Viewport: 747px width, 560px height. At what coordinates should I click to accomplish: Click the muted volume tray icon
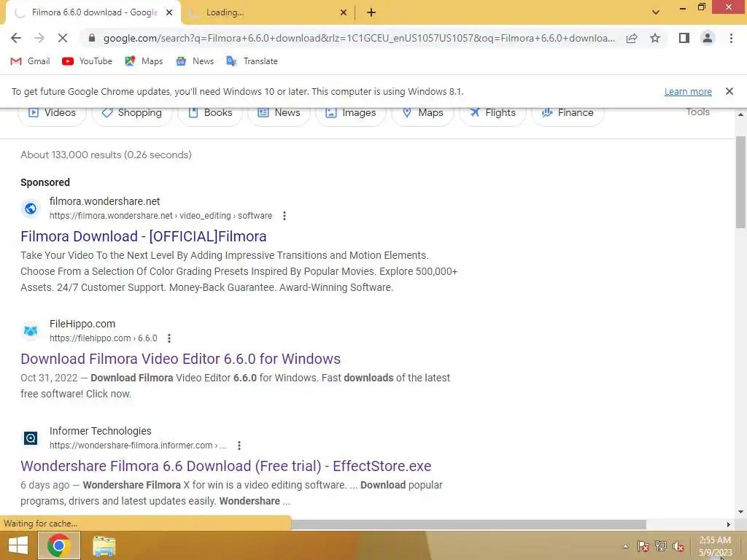pos(678,546)
